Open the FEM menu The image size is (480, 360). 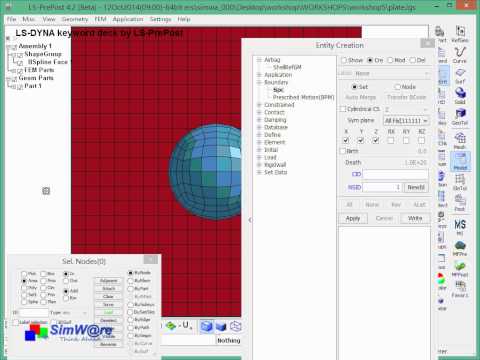pos(100,19)
